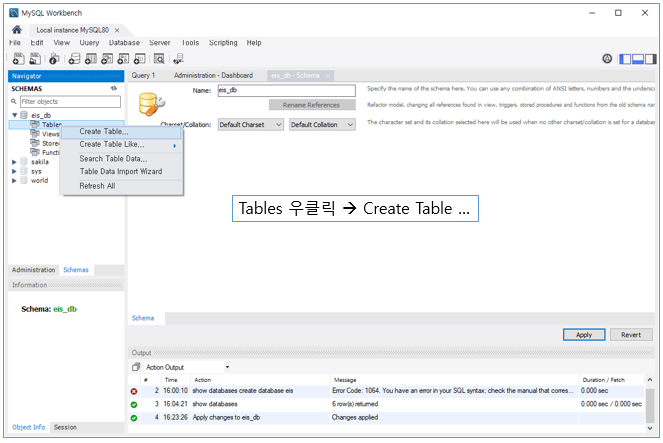
Task: Click the Rename References button
Action: (x=312, y=105)
